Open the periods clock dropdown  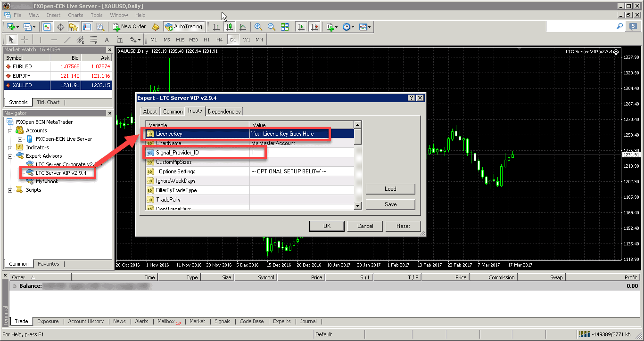tap(348, 27)
